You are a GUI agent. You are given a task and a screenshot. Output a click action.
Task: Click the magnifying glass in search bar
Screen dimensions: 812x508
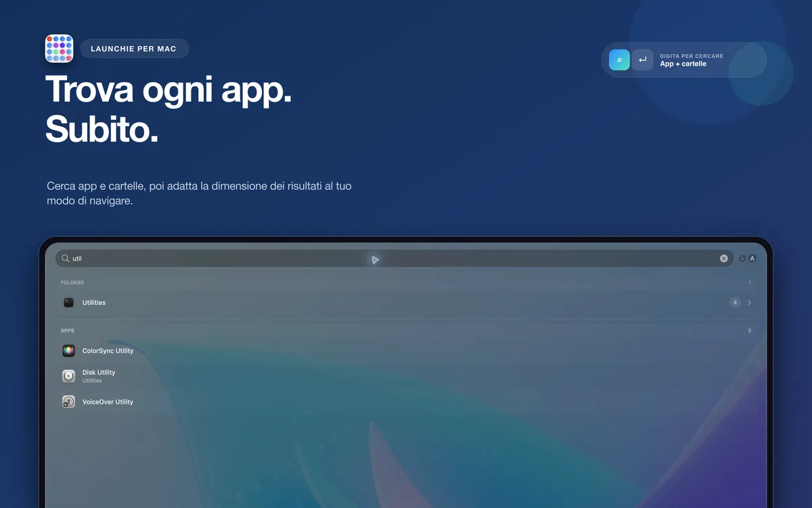coord(66,258)
